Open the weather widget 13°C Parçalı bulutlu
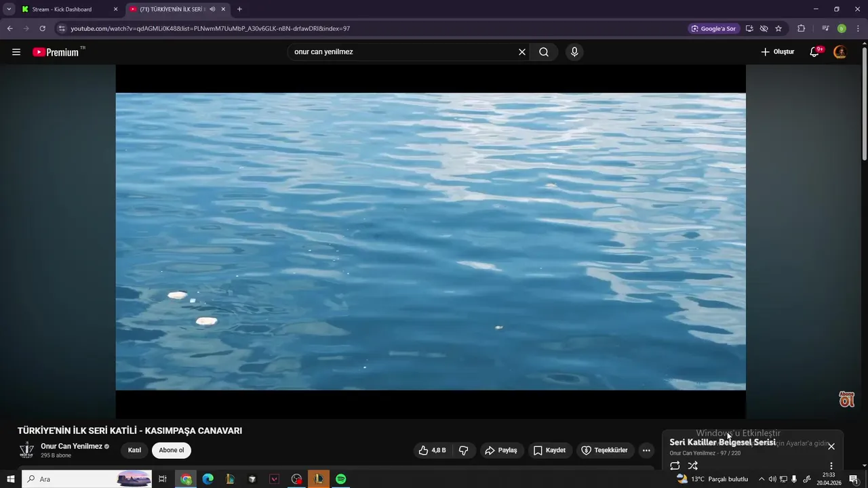The width and height of the screenshot is (868, 488). click(x=712, y=479)
